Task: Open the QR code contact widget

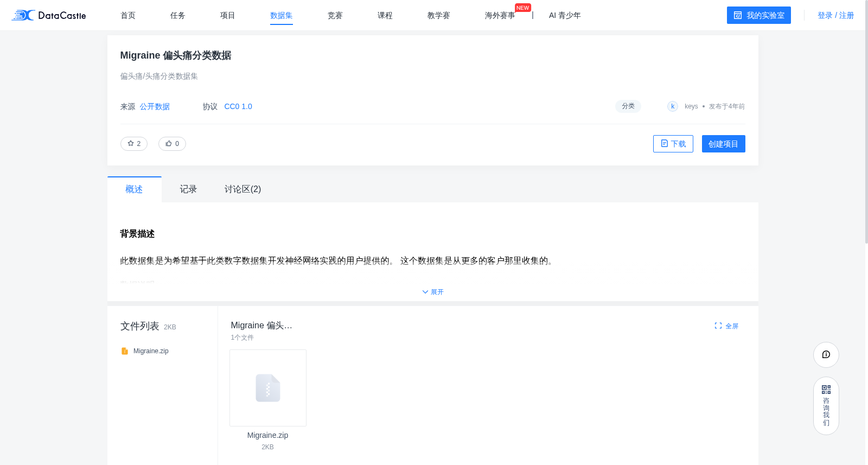Action: point(826,406)
